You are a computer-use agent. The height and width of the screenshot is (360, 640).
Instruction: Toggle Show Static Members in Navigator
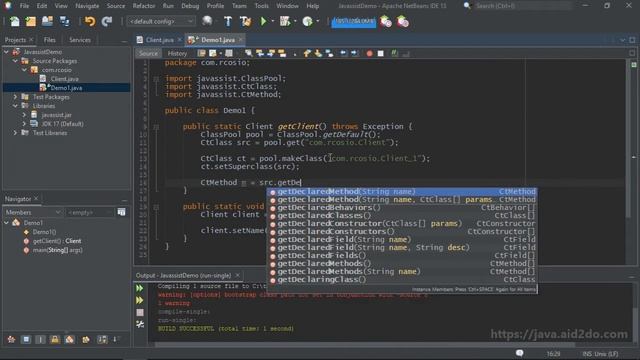40,340
